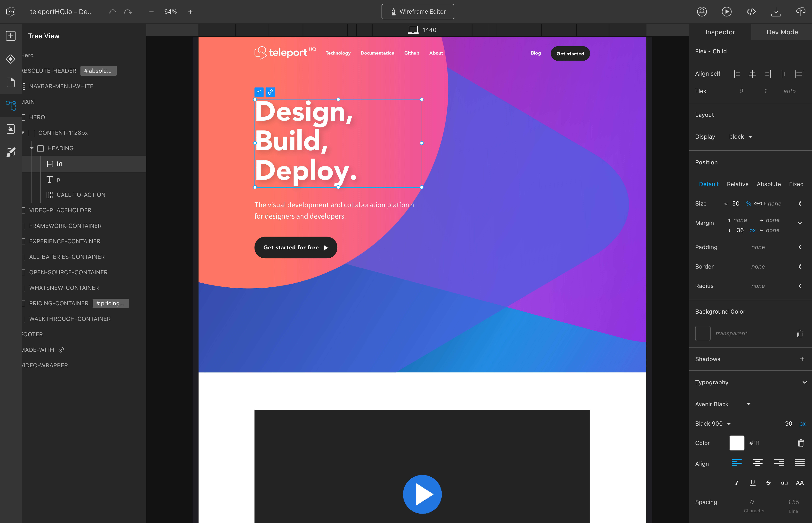Set position to Relative
This screenshot has width=812, height=523.
pyautogui.click(x=737, y=184)
